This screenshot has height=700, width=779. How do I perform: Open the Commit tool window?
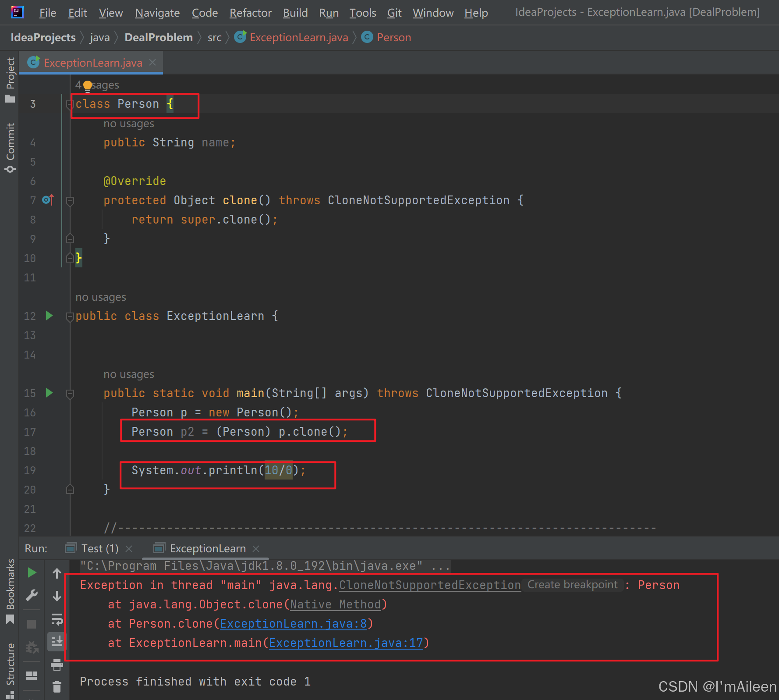point(10,148)
